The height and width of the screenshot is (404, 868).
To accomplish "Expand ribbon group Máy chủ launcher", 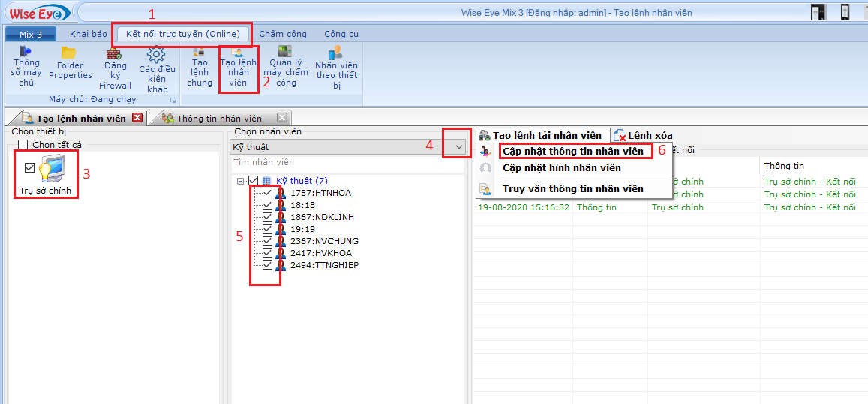I will (173, 100).
